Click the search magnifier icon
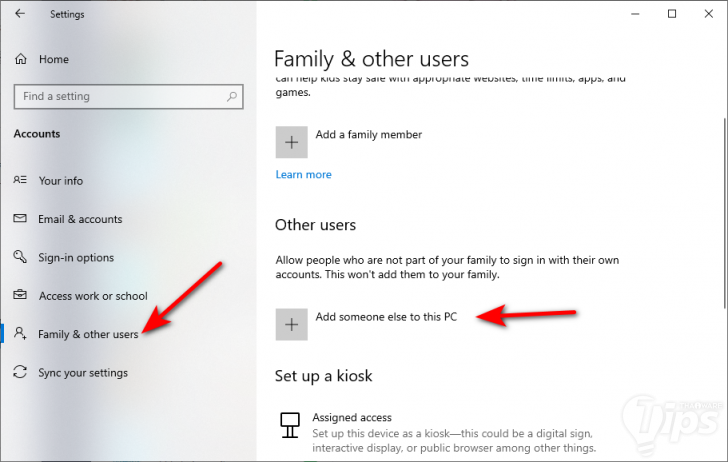The image size is (728, 462). pyautogui.click(x=232, y=97)
